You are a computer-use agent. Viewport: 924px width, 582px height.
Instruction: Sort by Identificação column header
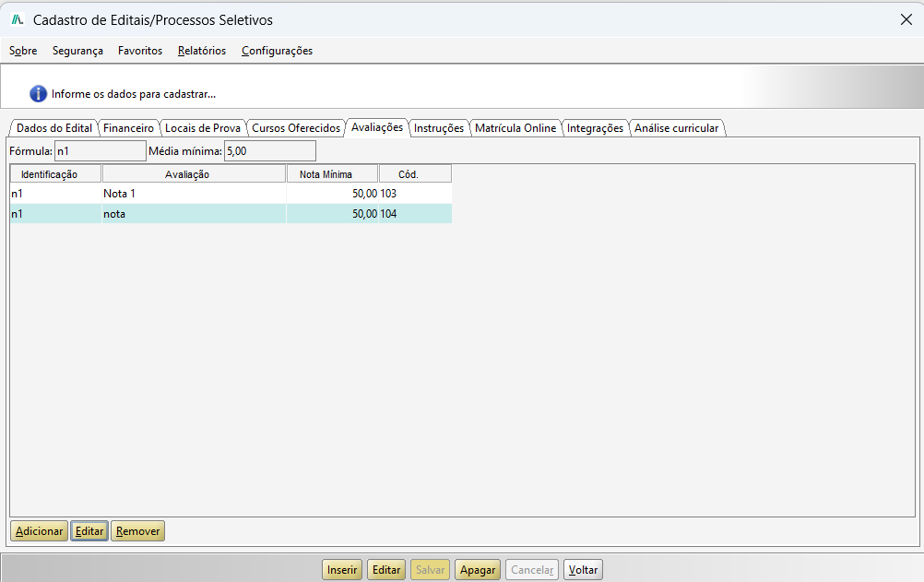coord(56,174)
